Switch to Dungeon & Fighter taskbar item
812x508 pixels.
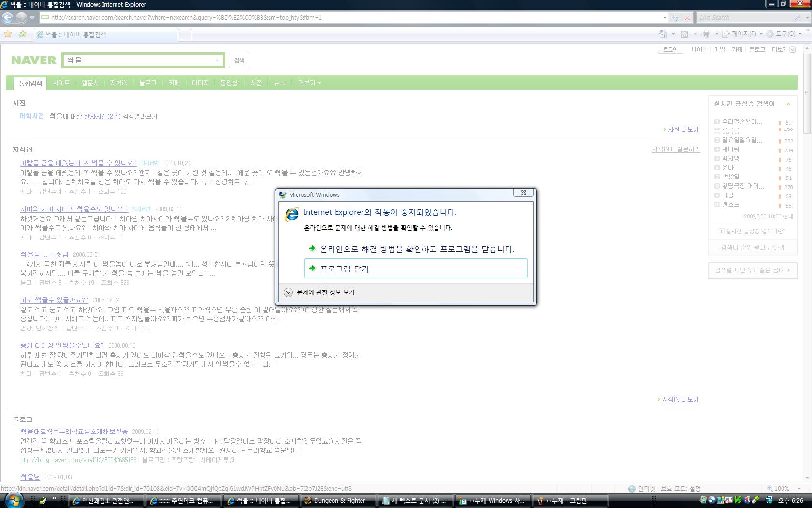tap(338, 501)
